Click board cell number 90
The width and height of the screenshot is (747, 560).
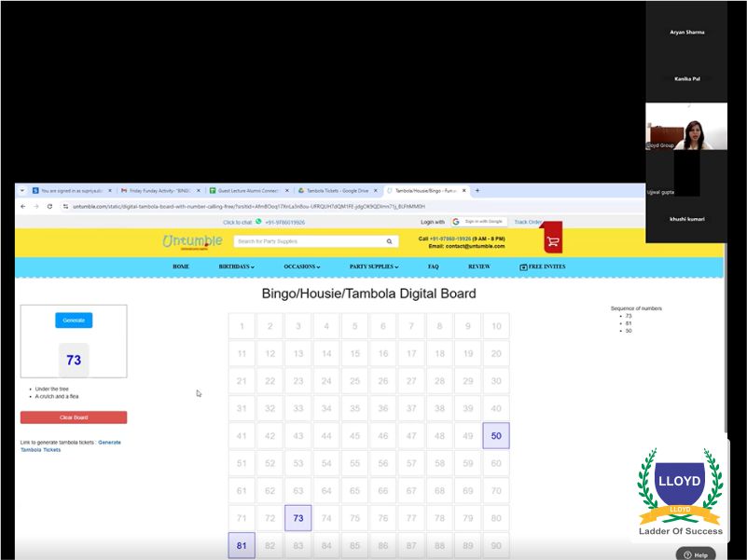click(496, 545)
